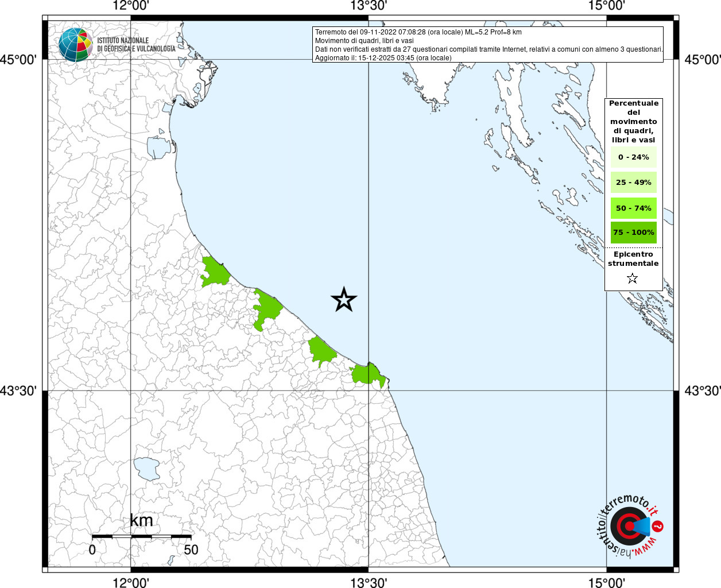Click the black and white scale bar
Image resolution: width=721 pixels, height=588 pixels.
(x=141, y=536)
